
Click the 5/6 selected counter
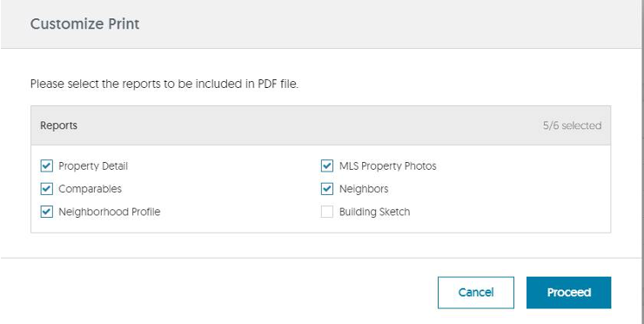tap(572, 125)
